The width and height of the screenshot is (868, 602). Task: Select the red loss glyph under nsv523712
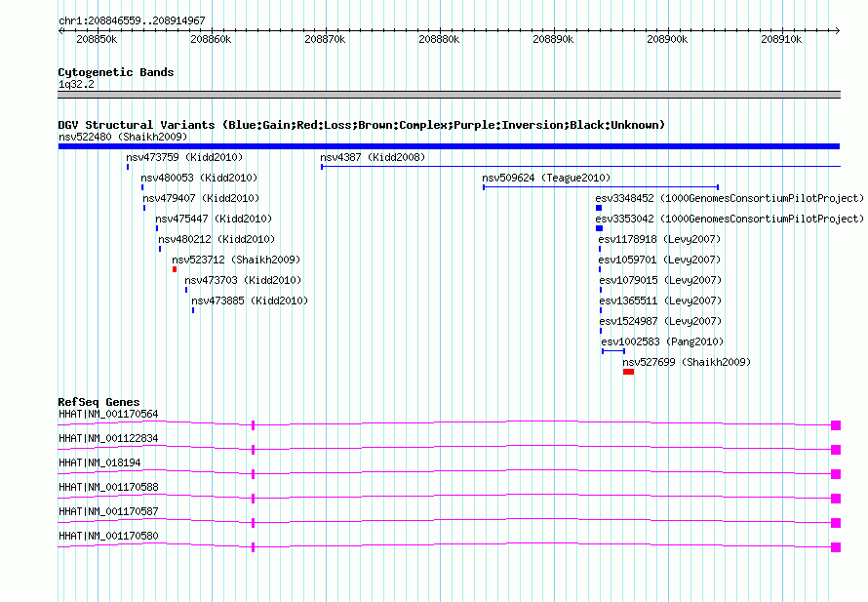(x=175, y=269)
